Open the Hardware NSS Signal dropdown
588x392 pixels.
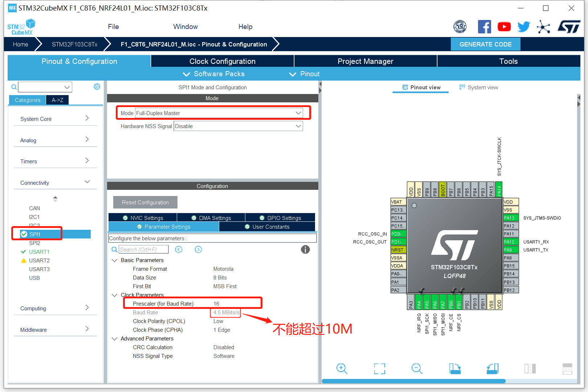point(298,126)
